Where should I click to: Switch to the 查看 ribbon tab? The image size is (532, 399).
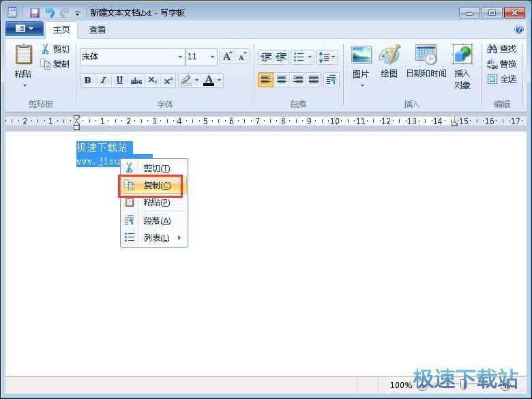tap(98, 30)
